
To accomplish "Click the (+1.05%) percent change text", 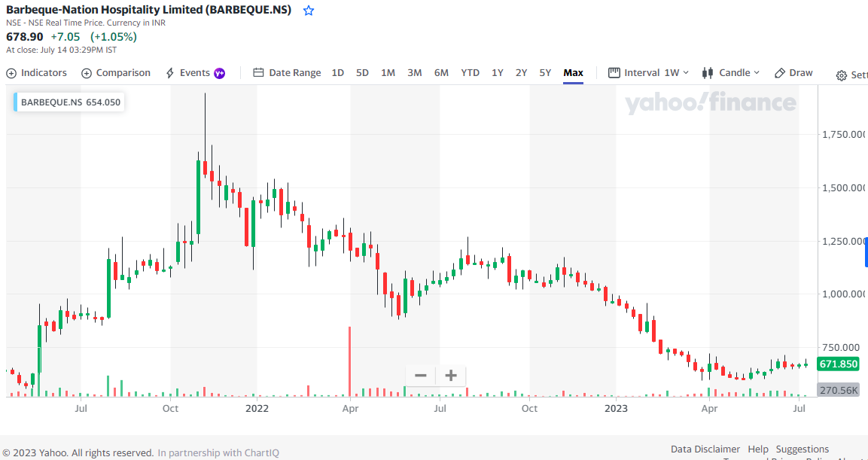I will (x=114, y=37).
